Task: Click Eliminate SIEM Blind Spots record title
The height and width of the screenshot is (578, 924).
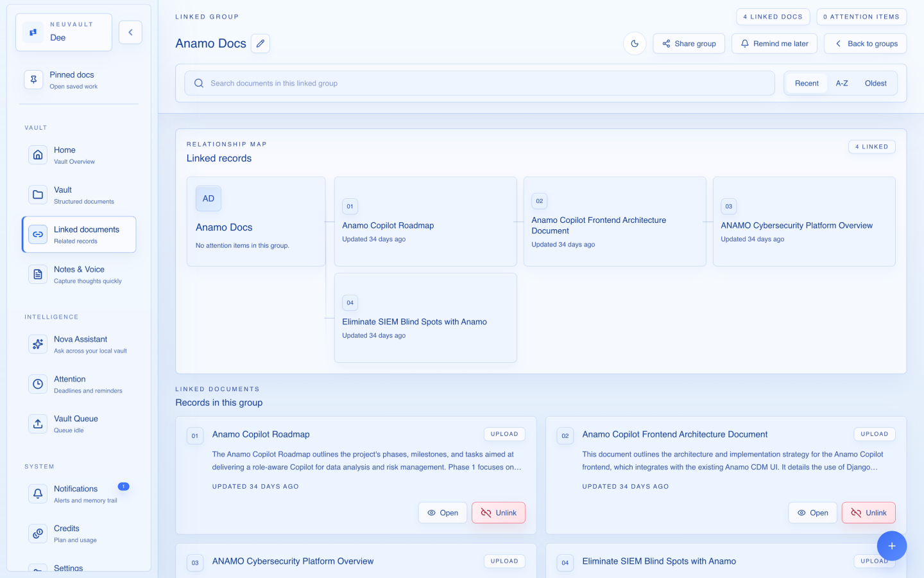Action: 659,561
